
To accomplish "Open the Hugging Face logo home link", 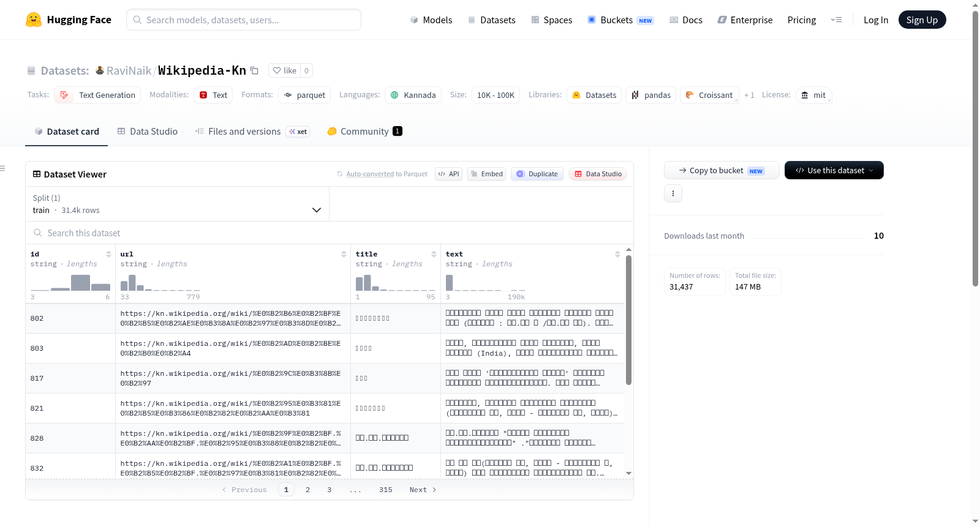I will point(69,20).
